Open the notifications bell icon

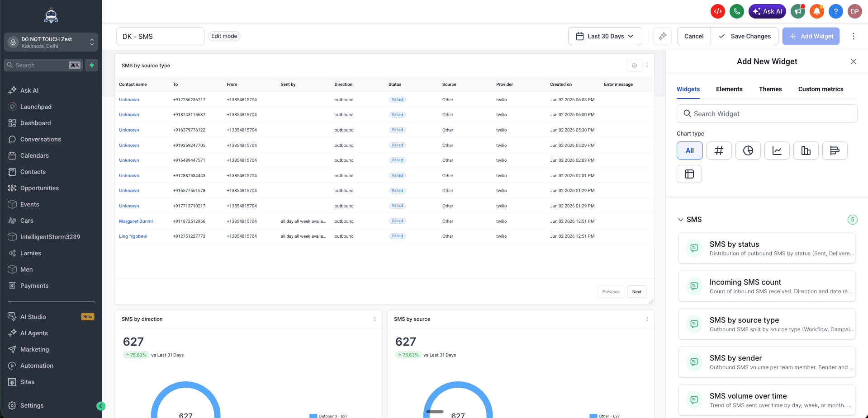click(x=816, y=11)
